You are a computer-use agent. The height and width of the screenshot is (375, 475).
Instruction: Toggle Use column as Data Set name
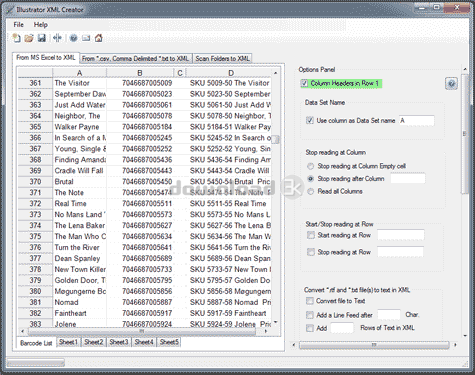310,120
